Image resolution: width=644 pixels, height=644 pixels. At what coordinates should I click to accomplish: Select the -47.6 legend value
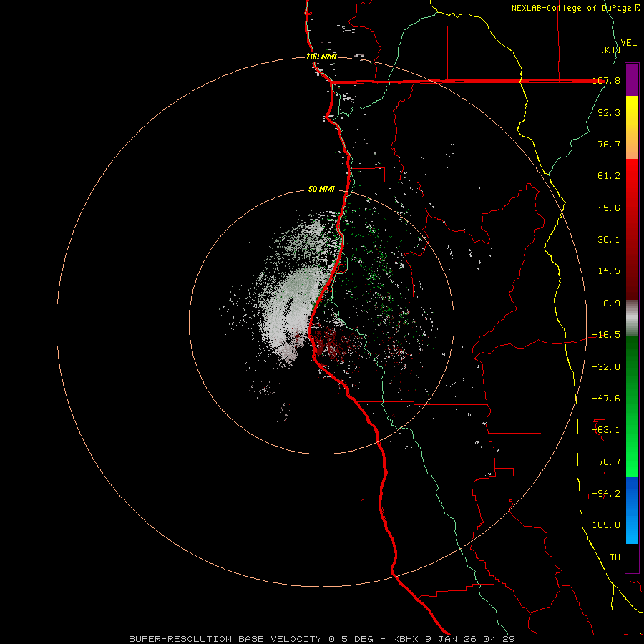tap(606, 399)
